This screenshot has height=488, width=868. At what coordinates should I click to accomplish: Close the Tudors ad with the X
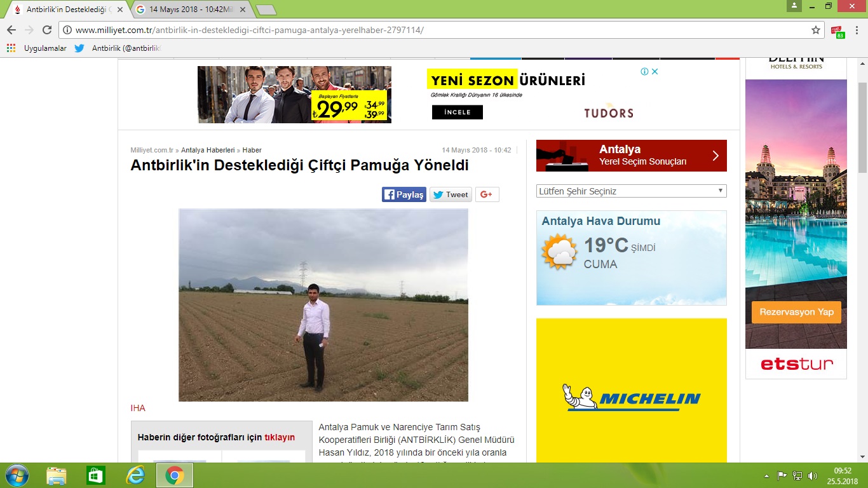coord(655,72)
